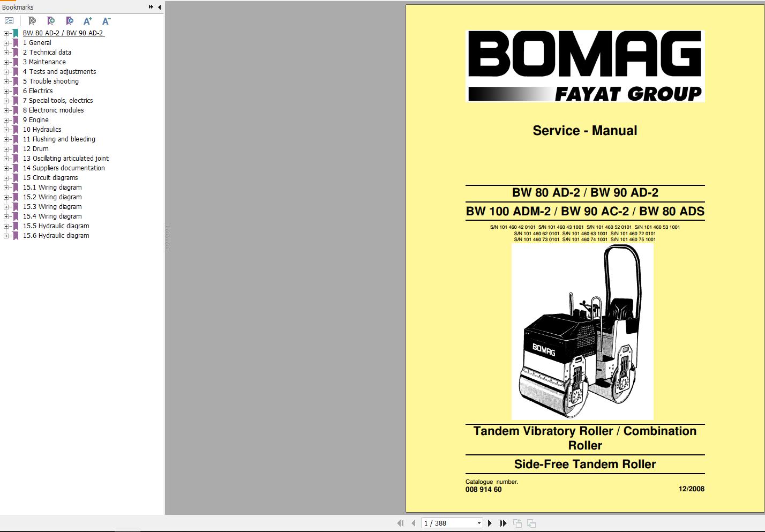Image resolution: width=765 pixels, height=532 pixels.
Task: Open the 13 Oscillating articulated joint bookmark
Action: click(x=66, y=159)
